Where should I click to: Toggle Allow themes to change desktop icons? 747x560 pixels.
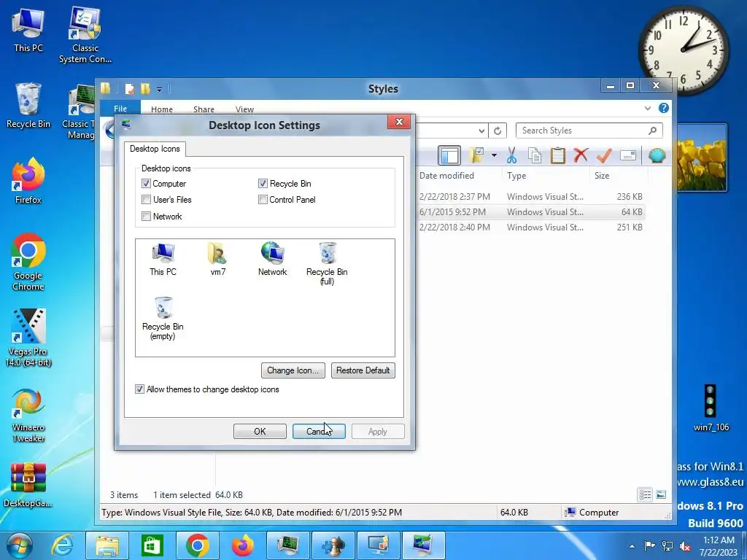coord(139,389)
